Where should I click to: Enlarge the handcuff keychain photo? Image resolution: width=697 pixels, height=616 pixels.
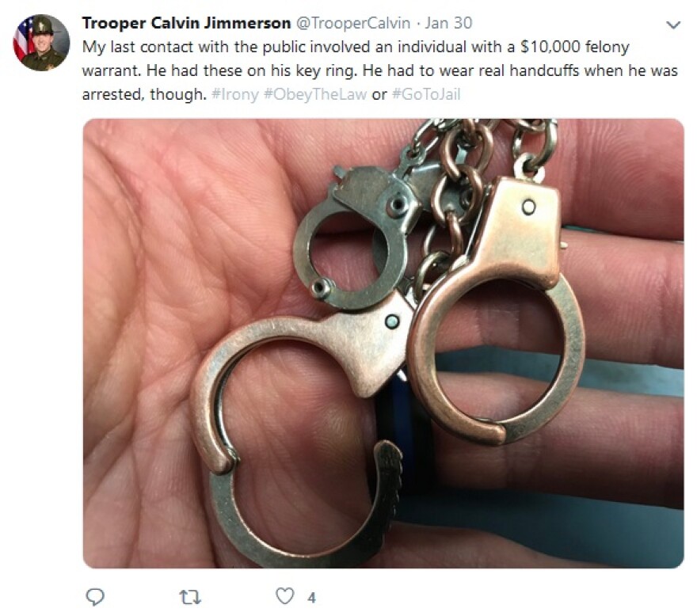[383, 343]
